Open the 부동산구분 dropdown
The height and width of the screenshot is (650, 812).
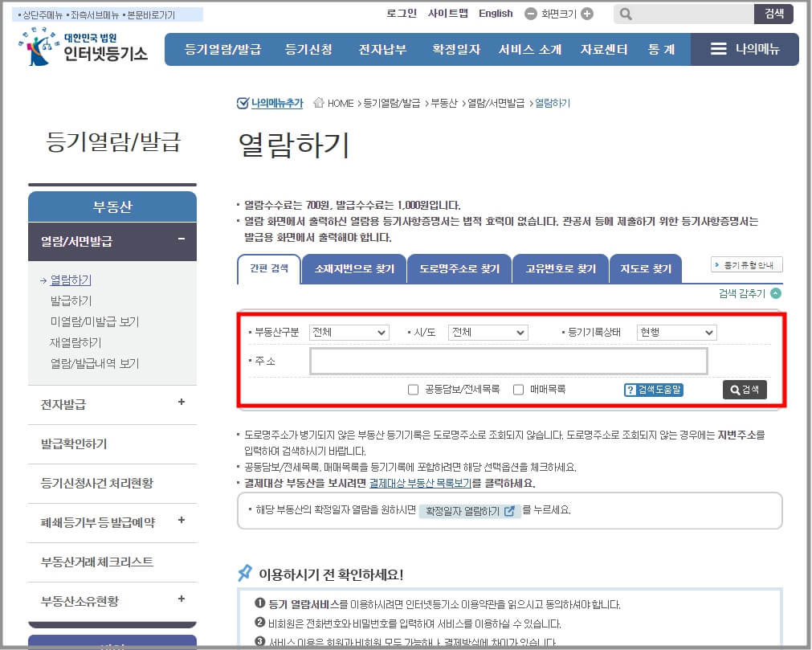349,332
